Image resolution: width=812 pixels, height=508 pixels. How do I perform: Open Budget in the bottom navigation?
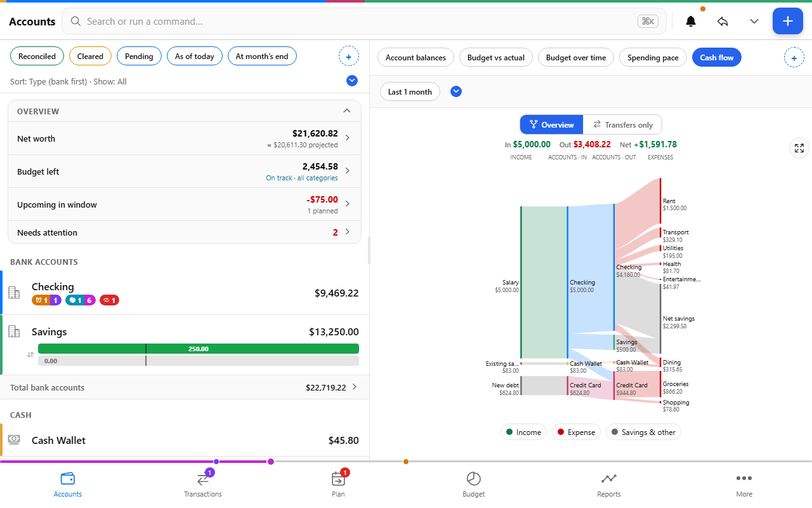(474, 485)
